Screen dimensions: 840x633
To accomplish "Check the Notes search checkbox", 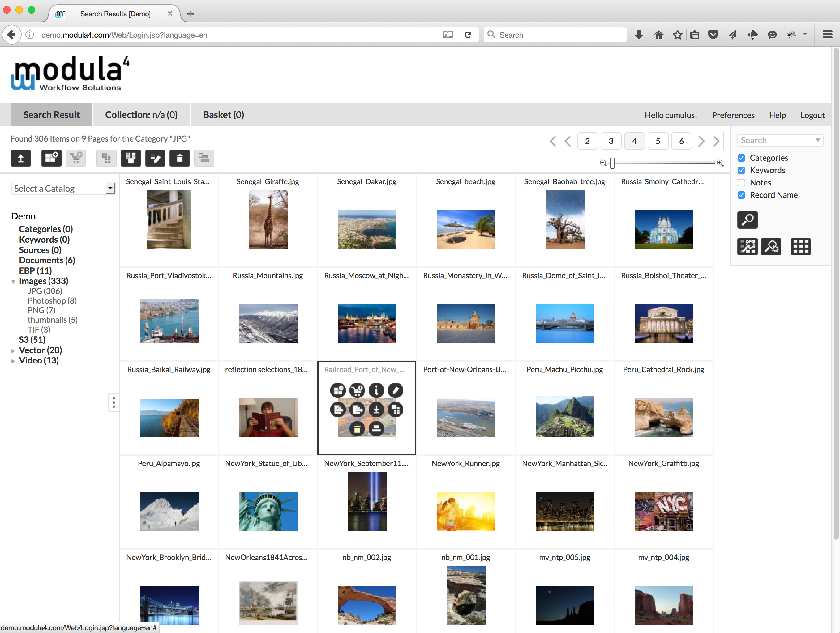I will point(741,183).
